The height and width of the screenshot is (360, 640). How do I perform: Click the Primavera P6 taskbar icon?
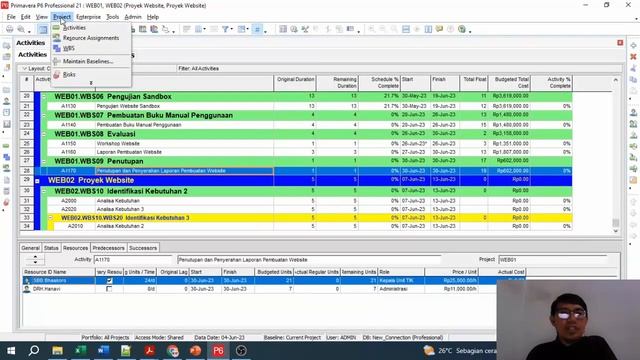[218, 351]
